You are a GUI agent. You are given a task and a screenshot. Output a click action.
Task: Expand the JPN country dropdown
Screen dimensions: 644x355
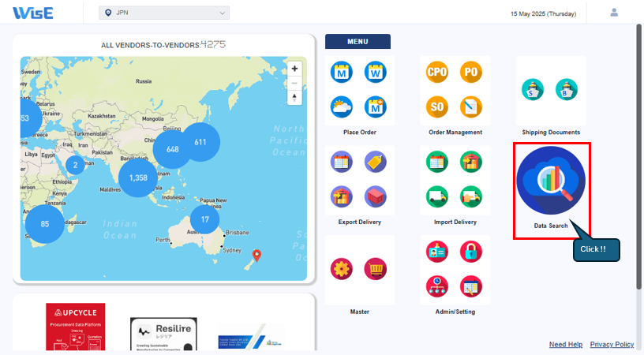click(164, 13)
